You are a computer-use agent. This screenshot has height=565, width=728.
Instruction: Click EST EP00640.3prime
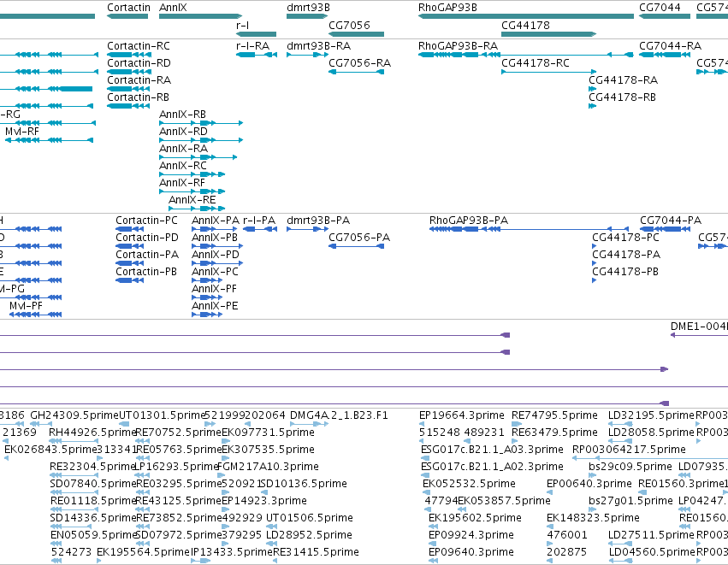[589, 484]
